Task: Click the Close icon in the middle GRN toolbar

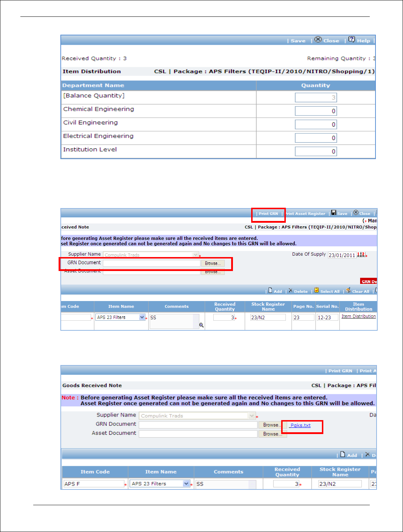Action: 356,213
